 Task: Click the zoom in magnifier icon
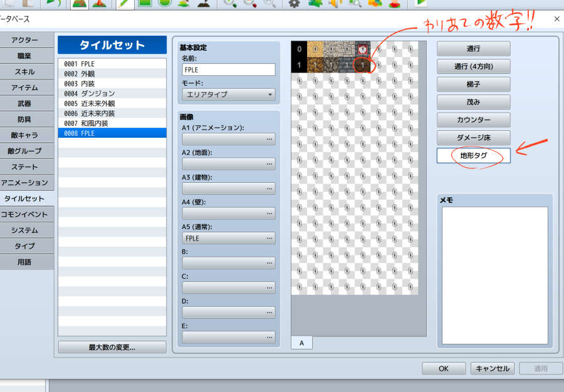[x=230, y=4]
